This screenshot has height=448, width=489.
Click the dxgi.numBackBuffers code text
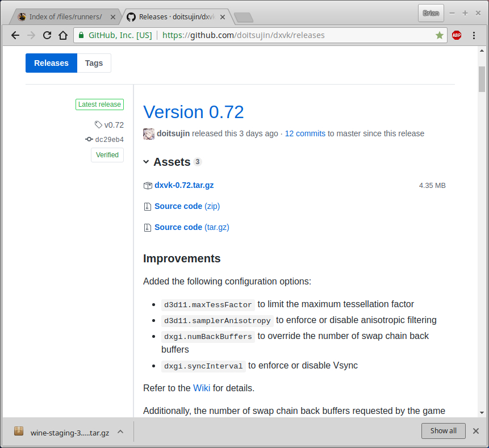pyautogui.click(x=208, y=337)
